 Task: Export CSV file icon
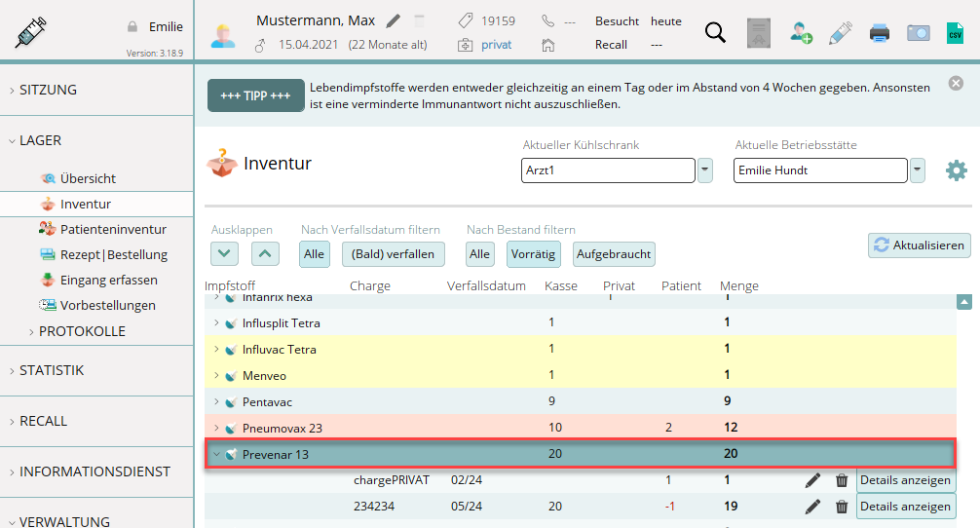[x=955, y=32]
